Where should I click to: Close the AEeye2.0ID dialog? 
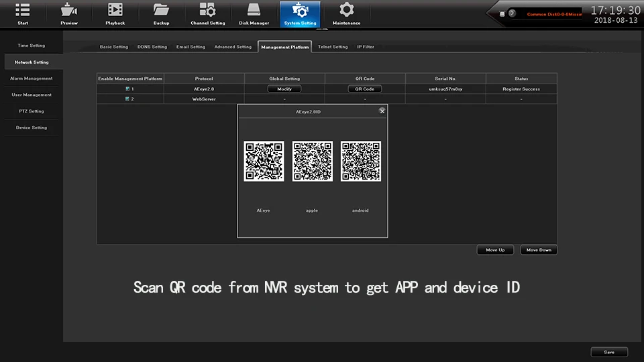coord(382,111)
